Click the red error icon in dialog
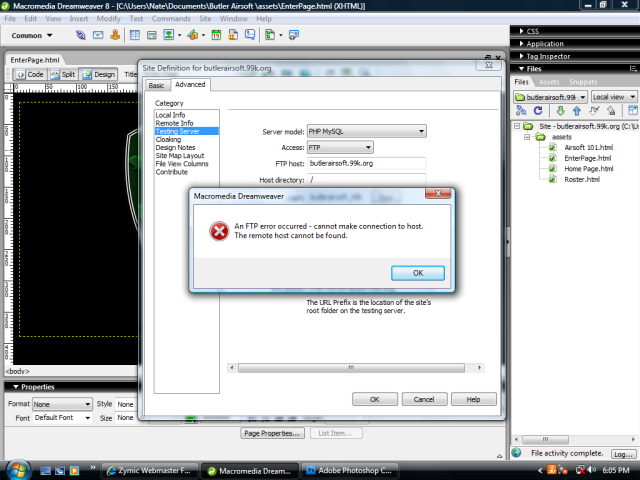Viewport: 640px width, 480px height. (219, 231)
